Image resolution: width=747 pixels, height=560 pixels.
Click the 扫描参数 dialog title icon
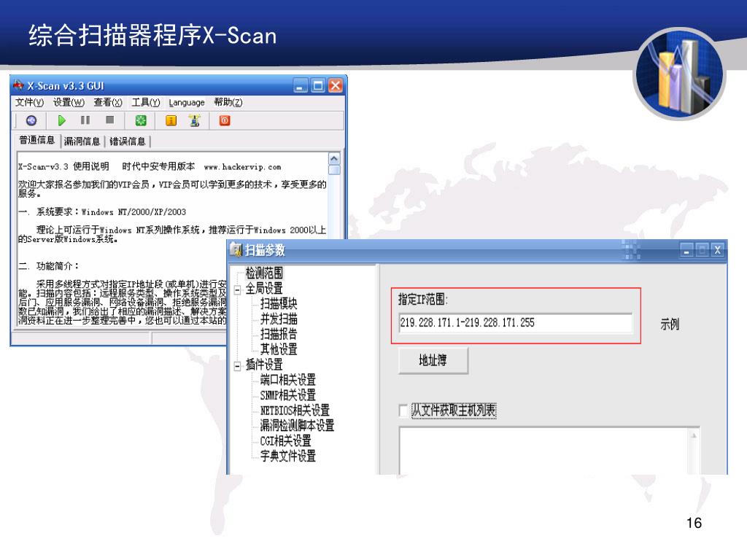236,249
